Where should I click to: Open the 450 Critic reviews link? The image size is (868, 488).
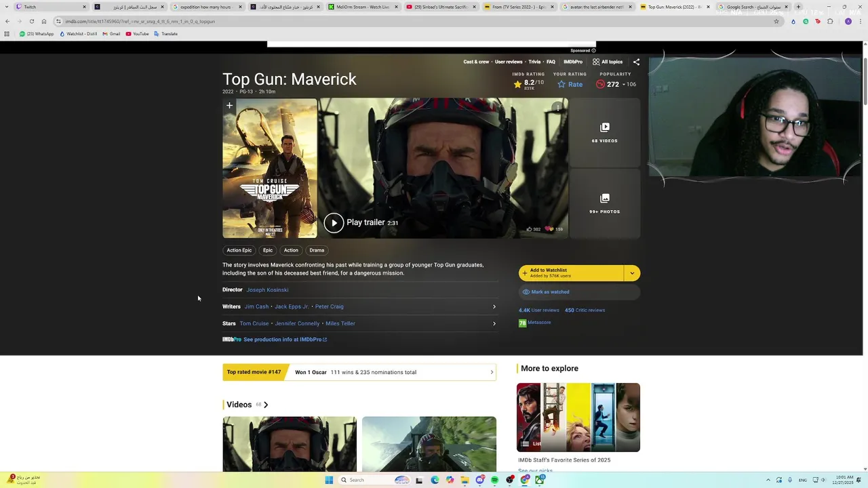click(585, 310)
